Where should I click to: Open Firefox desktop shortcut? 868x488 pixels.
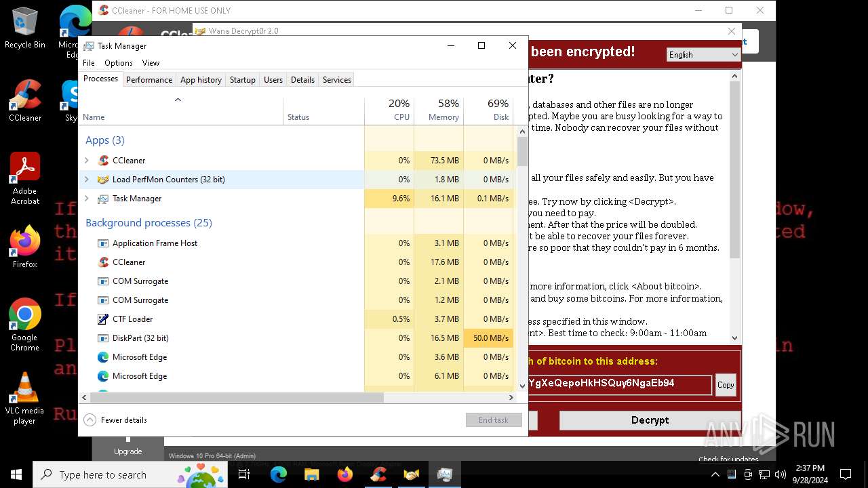(24, 247)
